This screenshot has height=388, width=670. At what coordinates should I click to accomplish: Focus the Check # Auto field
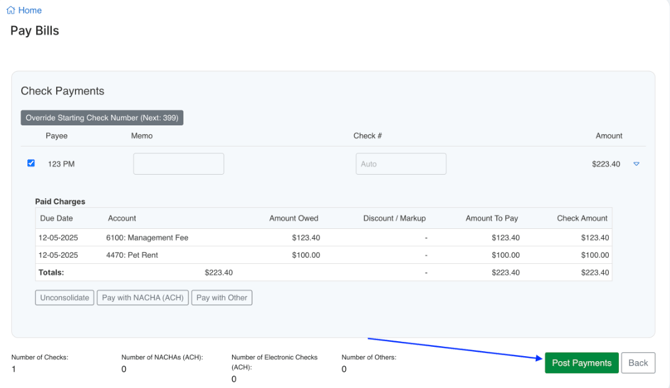401,164
